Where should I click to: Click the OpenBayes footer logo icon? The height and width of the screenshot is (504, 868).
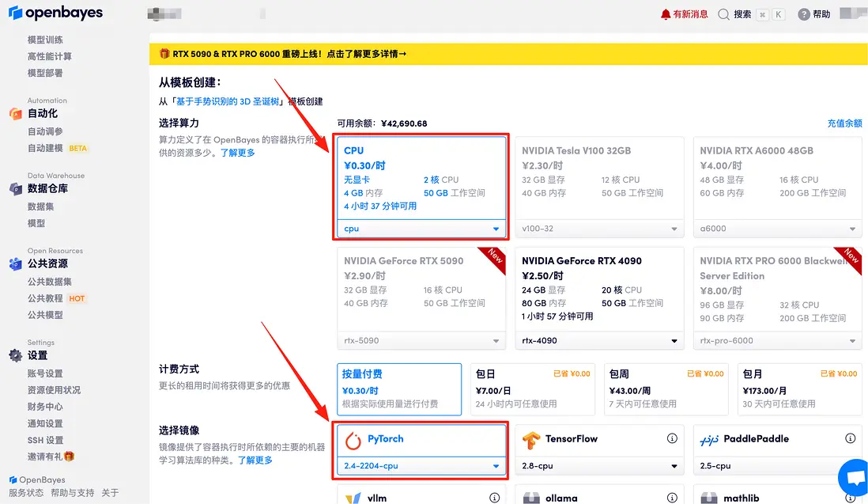click(x=13, y=479)
